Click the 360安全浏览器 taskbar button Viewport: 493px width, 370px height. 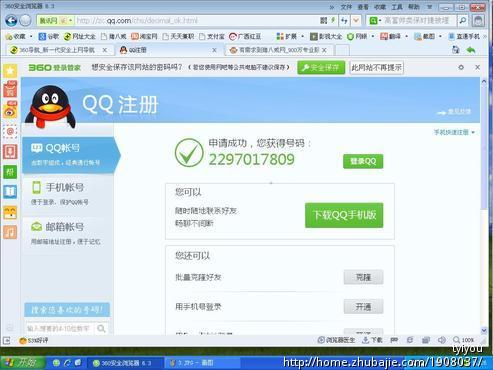(x=125, y=363)
